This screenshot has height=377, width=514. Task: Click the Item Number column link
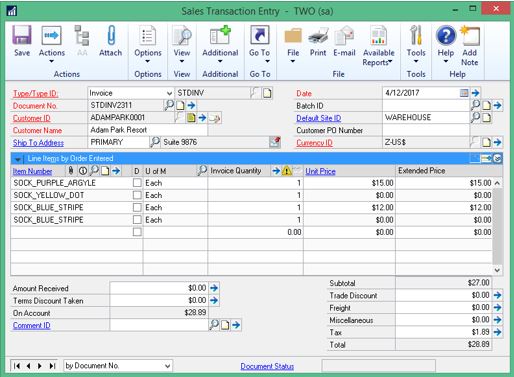(x=32, y=171)
